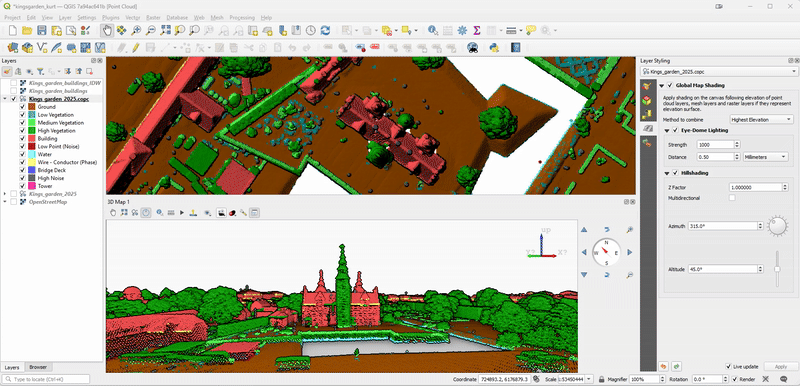Screen dimensions: 800x386
Task: Select the Identify Features tool
Action: point(433,31)
